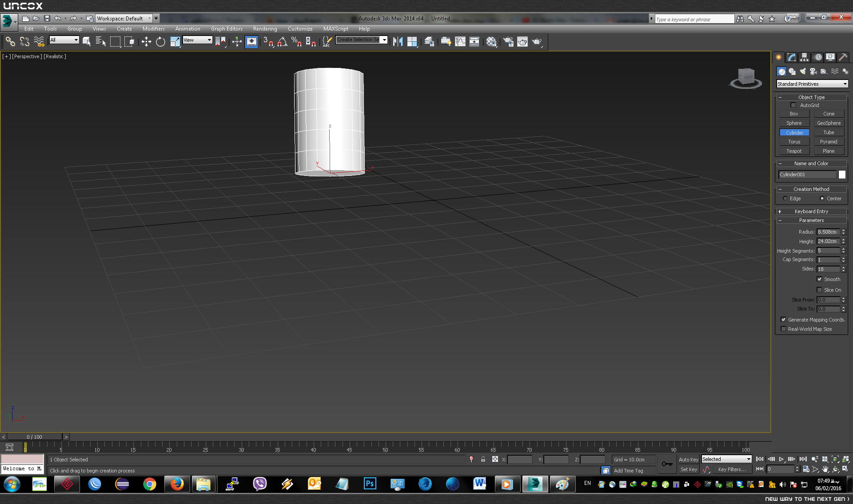
Task: Open the MAXScript menu
Action: 335,29
